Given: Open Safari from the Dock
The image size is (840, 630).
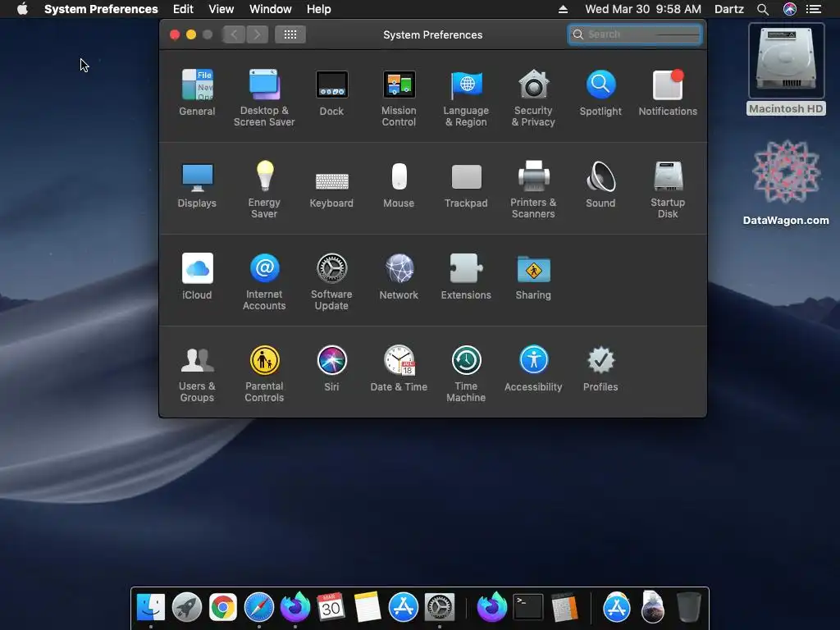Looking at the screenshot, I should coord(258,607).
